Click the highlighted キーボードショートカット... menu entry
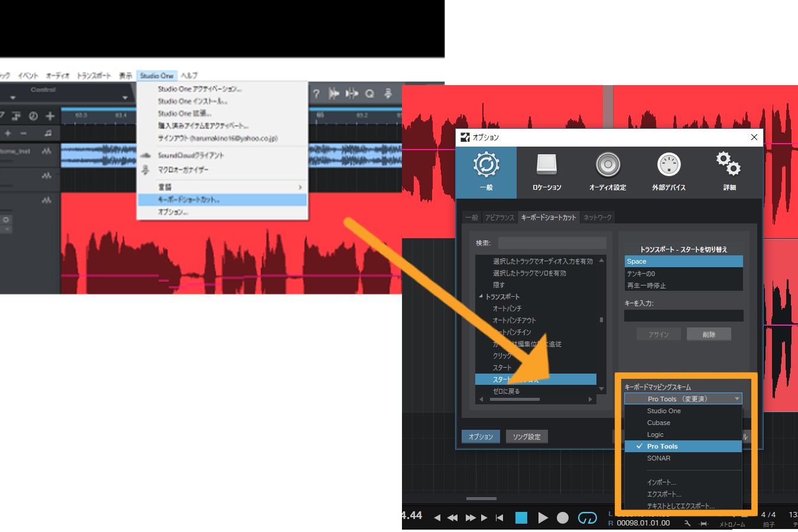This screenshot has height=532, width=798. [x=222, y=200]
